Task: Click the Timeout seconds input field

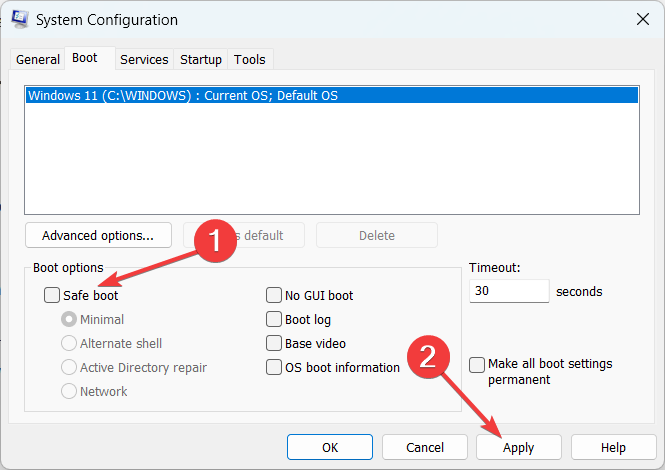Action: point(508,291)
